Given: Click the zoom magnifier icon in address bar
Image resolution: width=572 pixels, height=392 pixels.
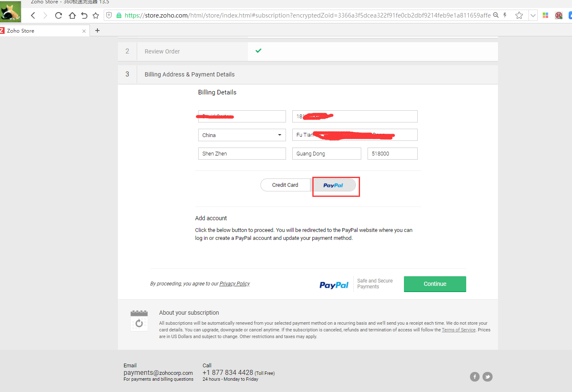Looking at the screenshot, I should [496, 15].
